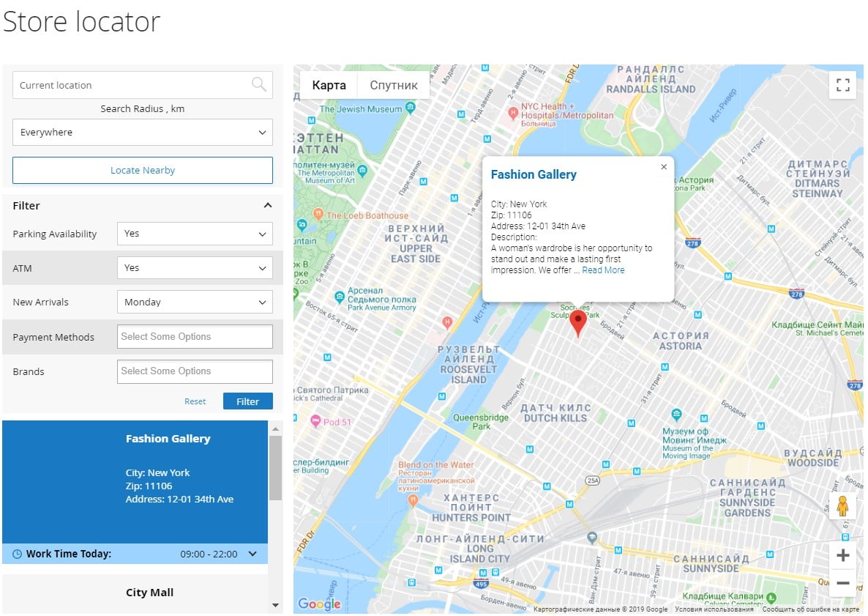Click The Loeb Boathouse restaurant pin

coord(318,214)
